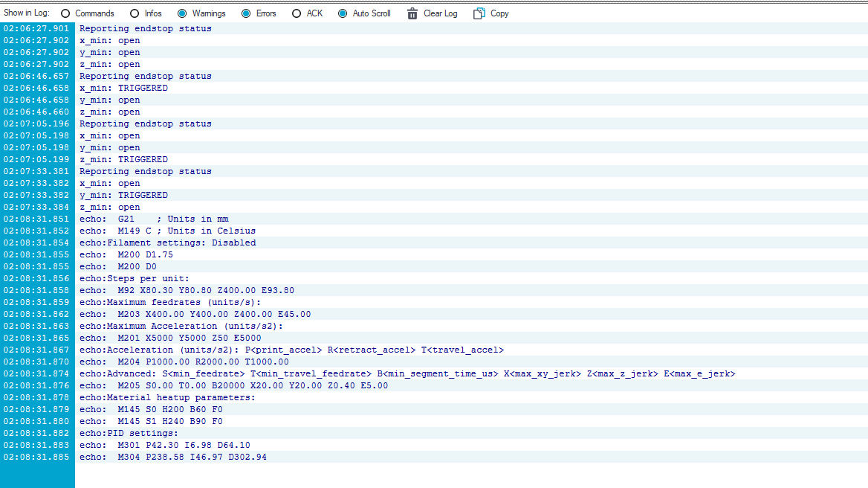Click the z_min: TRIGGERED log entry

pyautogui.click(x=123, y=159)
